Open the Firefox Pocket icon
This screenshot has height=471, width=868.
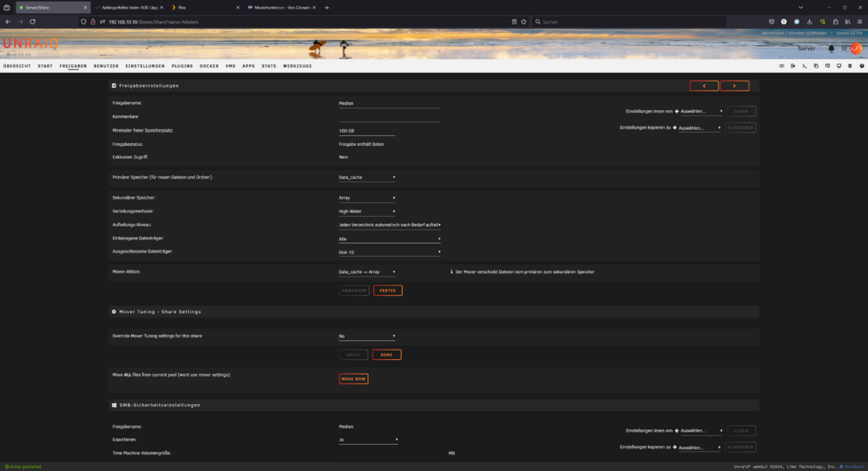tap(772, 22)
